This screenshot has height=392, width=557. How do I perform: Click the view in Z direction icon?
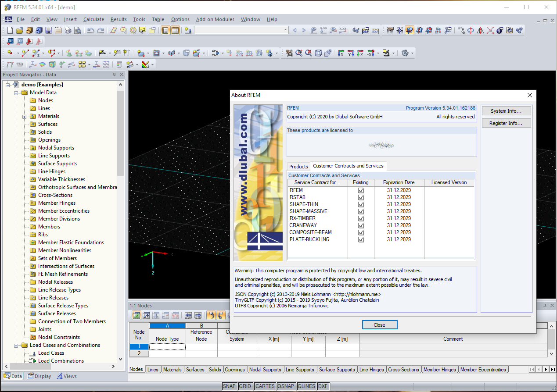[360, 53]
